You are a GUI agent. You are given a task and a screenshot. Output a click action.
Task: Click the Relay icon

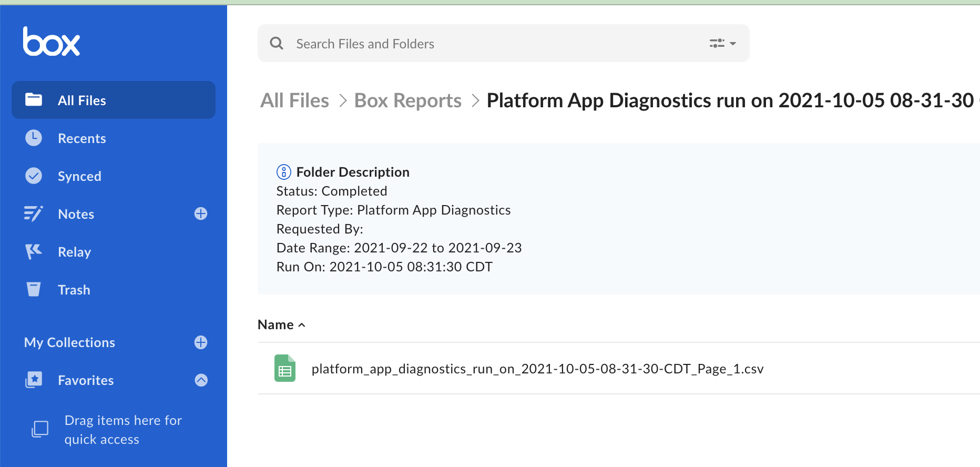click(34, 251)
